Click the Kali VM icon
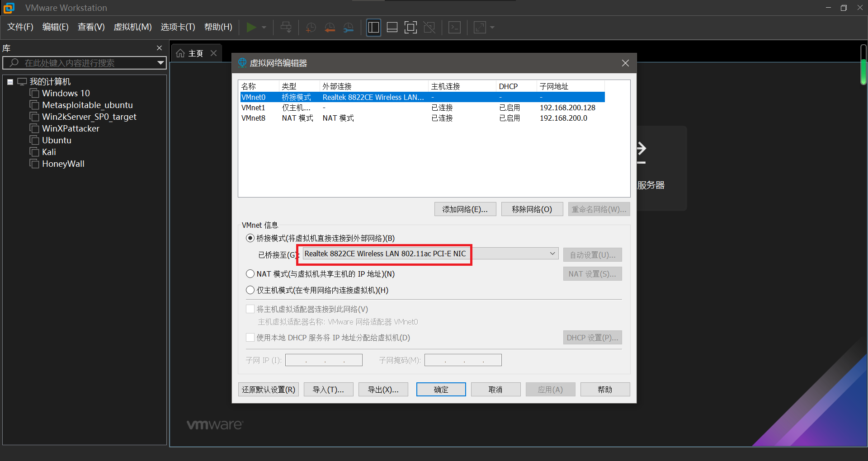 coord(34,152)
